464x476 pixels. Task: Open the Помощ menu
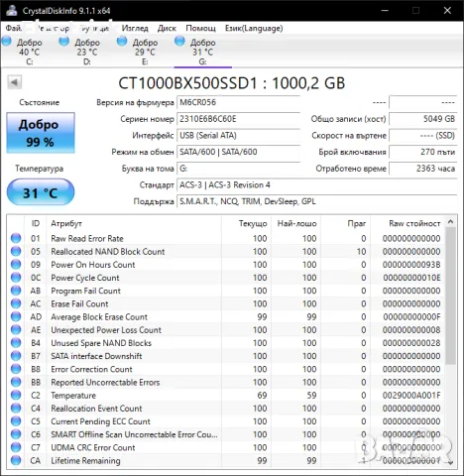(200, 29)
